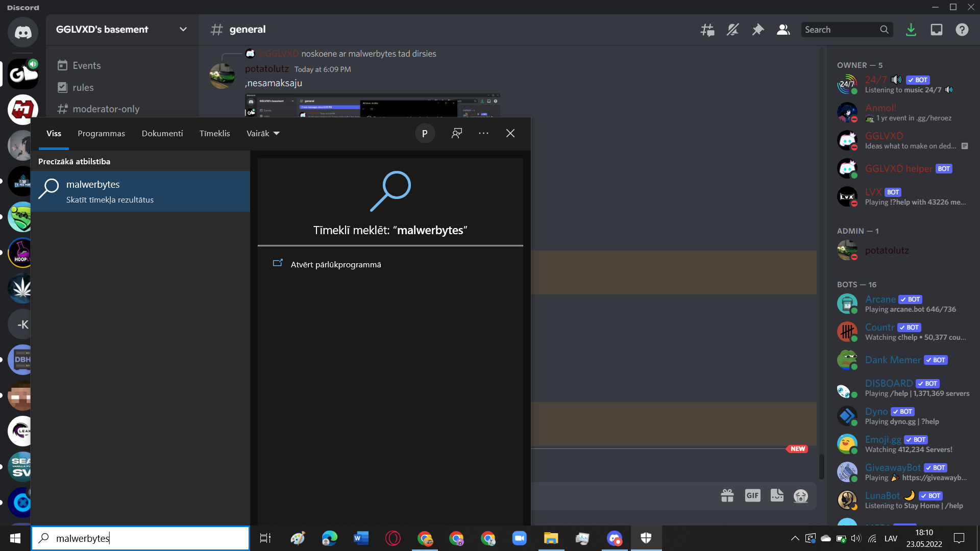Open the moderator-only channel
The width and height of the screenshot is (980, 551).
106,109
